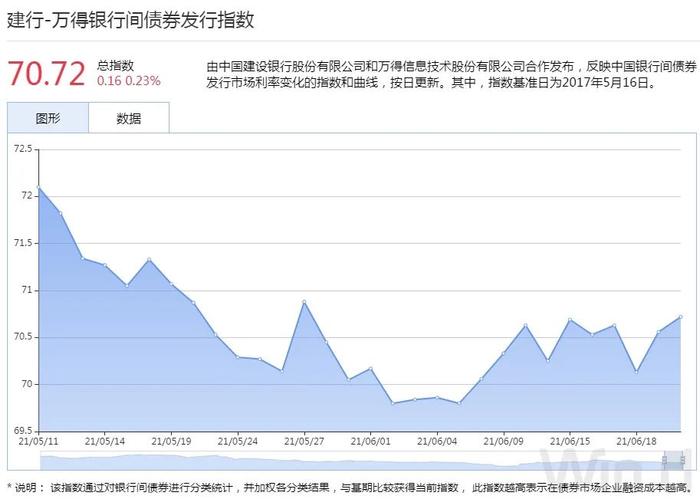
Task: Click the x-axis label 21/06/01
Action: [x=371, y=441]
